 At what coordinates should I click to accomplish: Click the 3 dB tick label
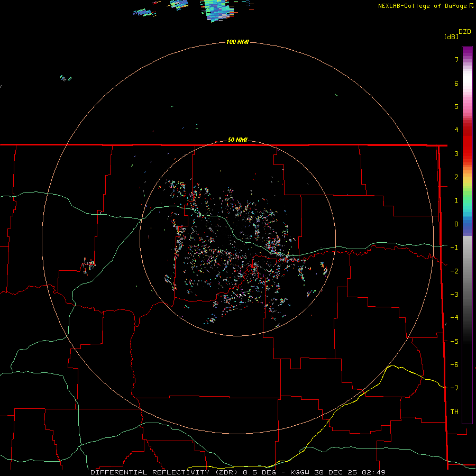(x=456, y=153)
